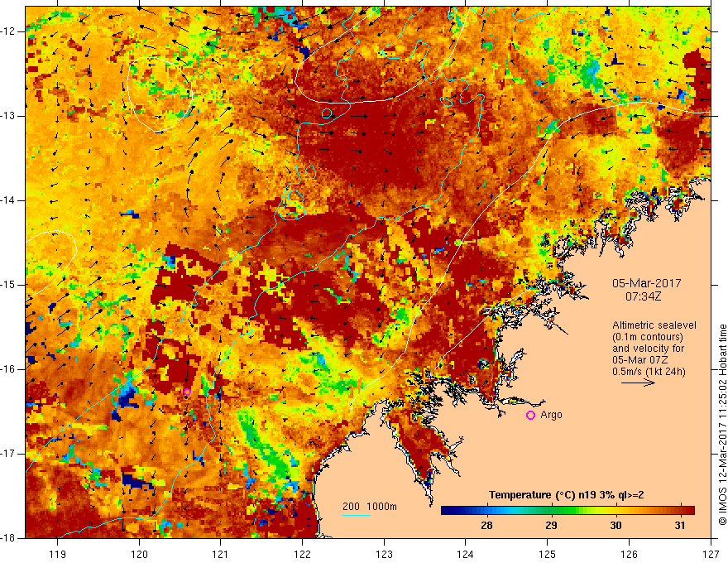728x563 pixels.
Task: Click the latitude axis label -18
Action: (x=8, y=538)
